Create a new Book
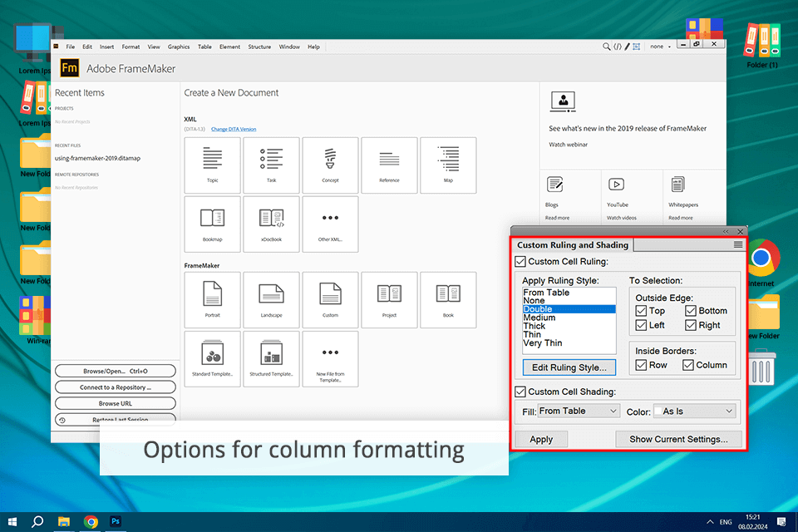Viewport: 798px width, 532px height. (x=448, y=300)
